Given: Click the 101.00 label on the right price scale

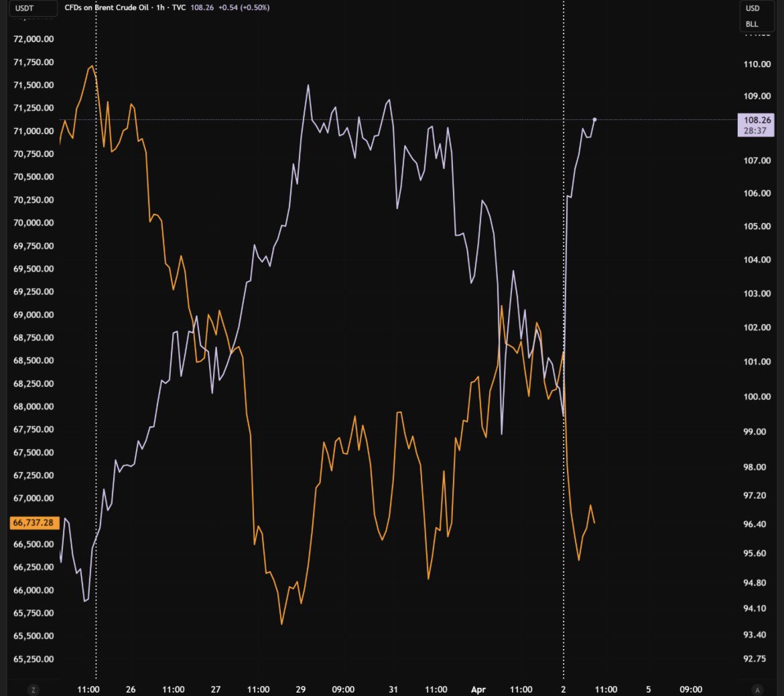Looking at the screenshot, I should click(x=757, y=361).
